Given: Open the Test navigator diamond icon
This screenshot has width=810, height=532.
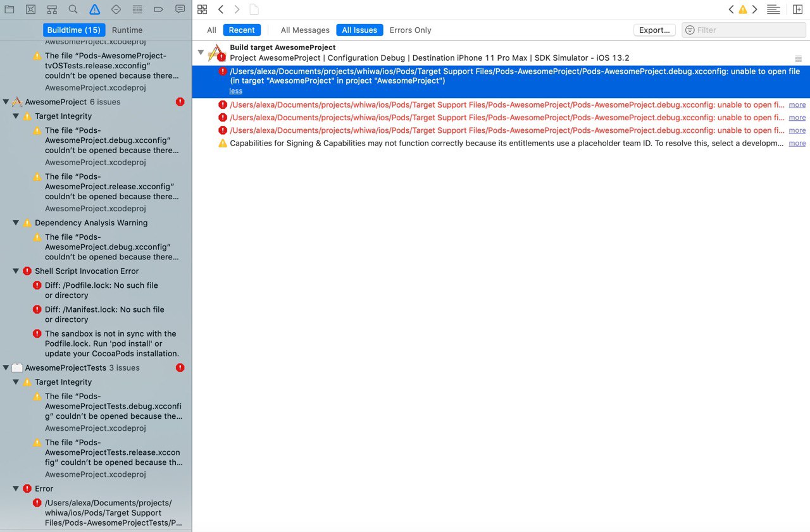Looking at the screenshot, I should (x=116, y=9).
